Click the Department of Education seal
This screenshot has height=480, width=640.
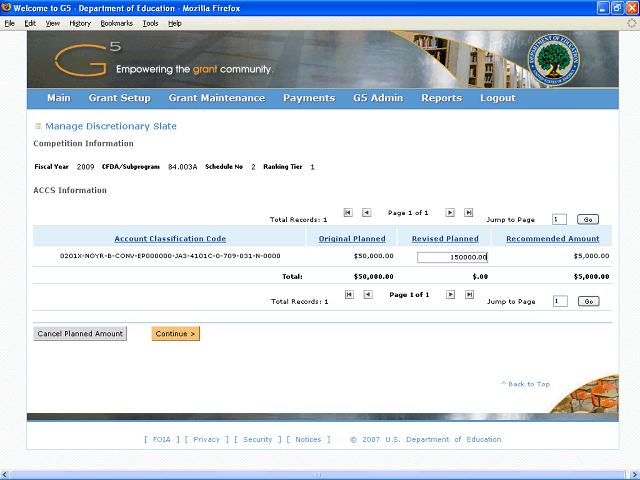(553, 60)
